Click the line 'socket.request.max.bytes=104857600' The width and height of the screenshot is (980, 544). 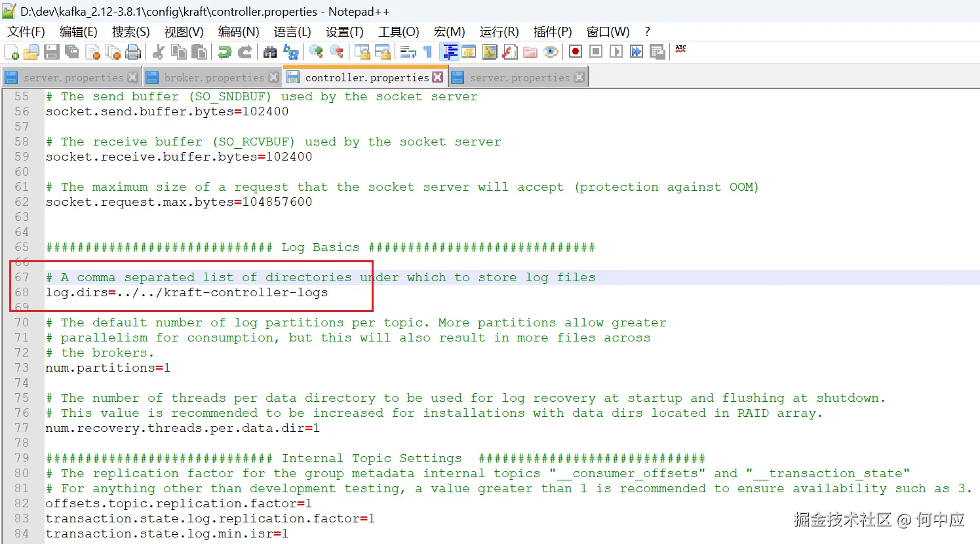click(179, 202)
